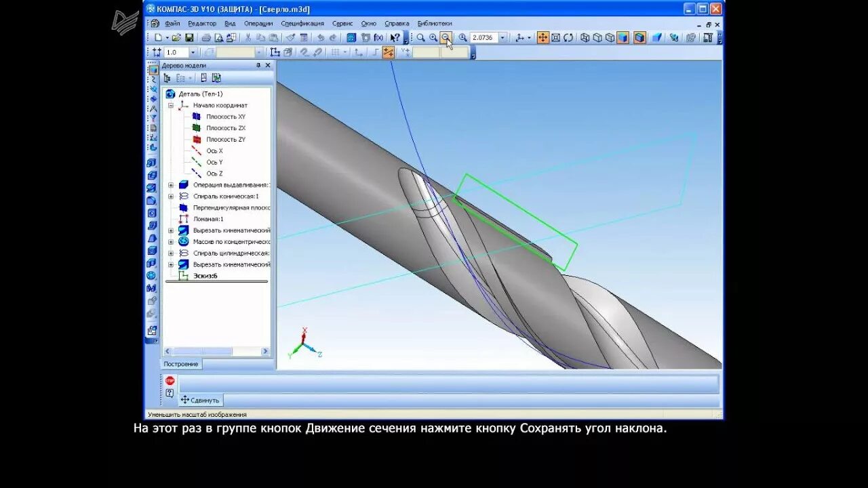Screen dimensions: 868x488
Task: Click the Сдвинуть button
Action: [x=200, y=400]
